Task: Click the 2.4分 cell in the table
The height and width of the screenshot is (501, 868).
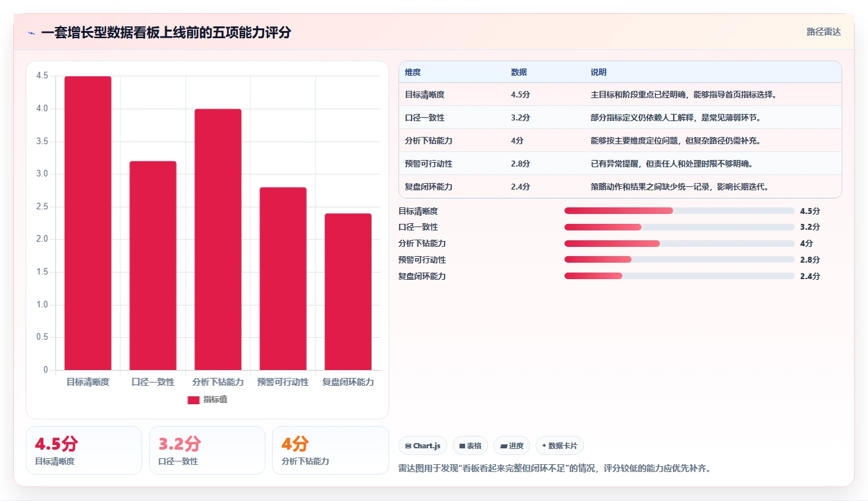Action: (x=520, y=187)
